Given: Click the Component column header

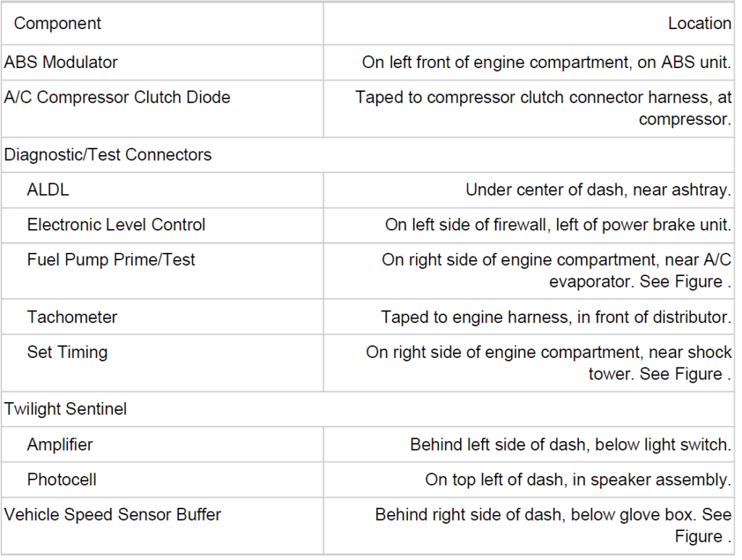Looking at the screenshot, I should (x=58, y=23).
